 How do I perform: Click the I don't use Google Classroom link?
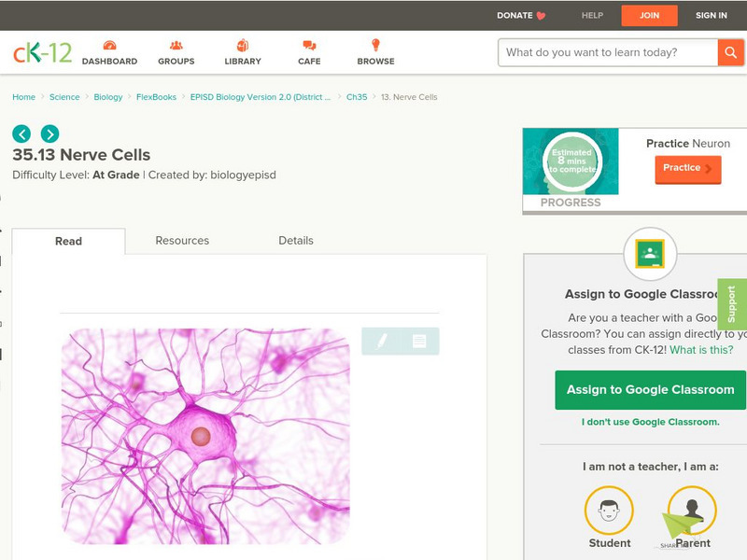651,422
